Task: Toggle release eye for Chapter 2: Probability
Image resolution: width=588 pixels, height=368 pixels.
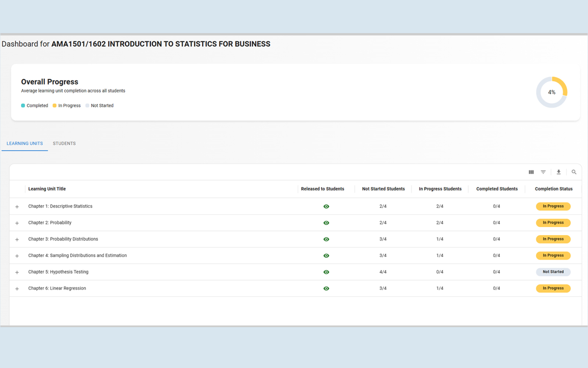Action: pyautogui.click(x=326, y=223)
